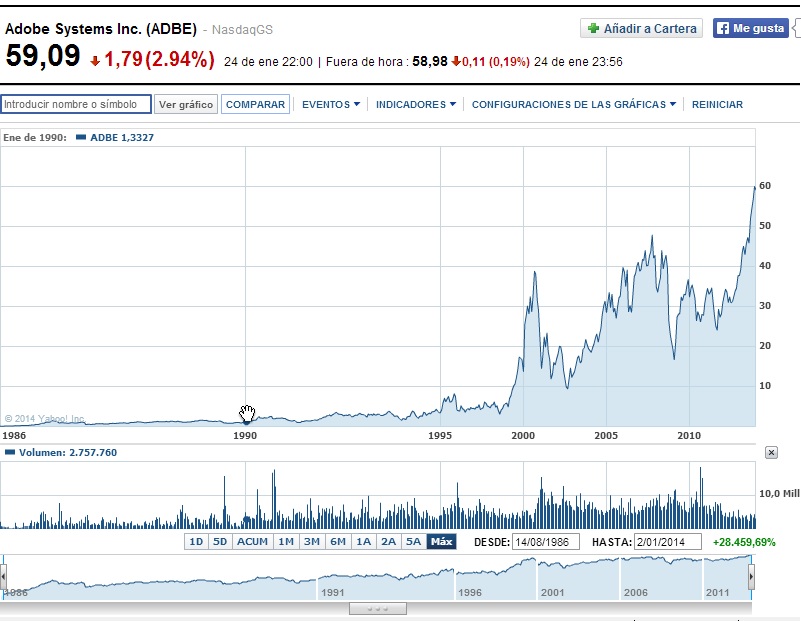The width and height of the screenshot is (801, 621).
Task: Click the Ene de 1990 date label
Action: tap(35, 137)
